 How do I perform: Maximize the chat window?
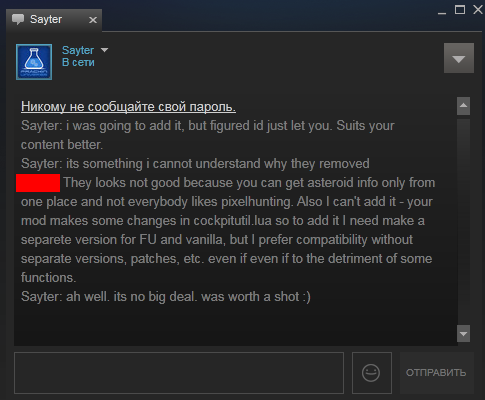tap(460, 10)
